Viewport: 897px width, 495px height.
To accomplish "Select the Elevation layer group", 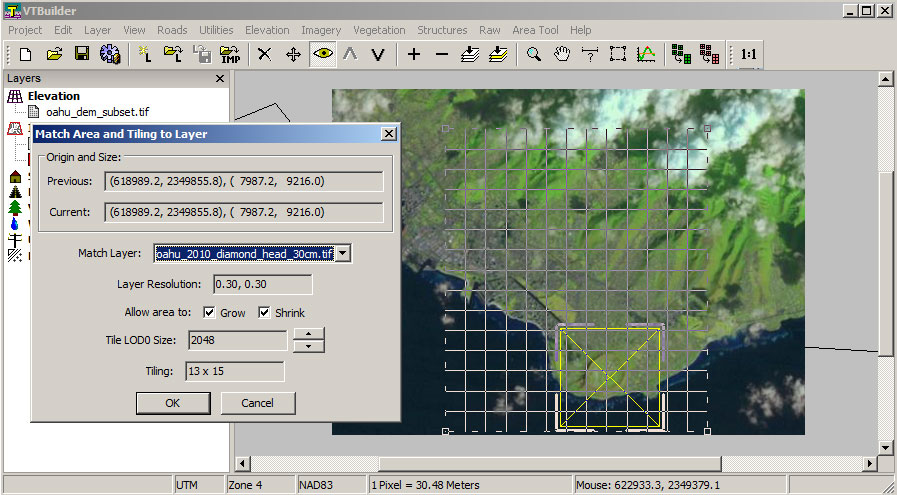I will [x=54, y=96].
